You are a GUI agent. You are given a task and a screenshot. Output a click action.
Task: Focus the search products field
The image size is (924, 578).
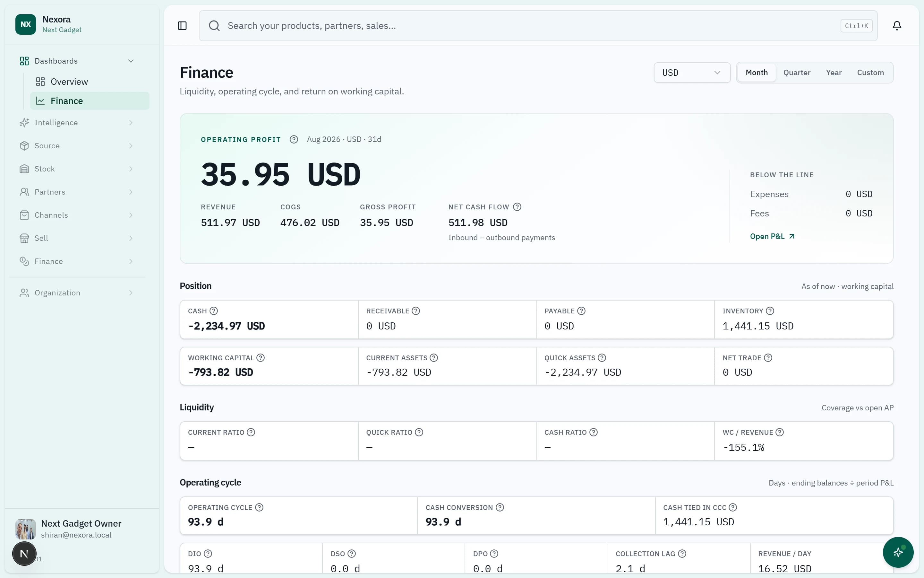[538, 26]
